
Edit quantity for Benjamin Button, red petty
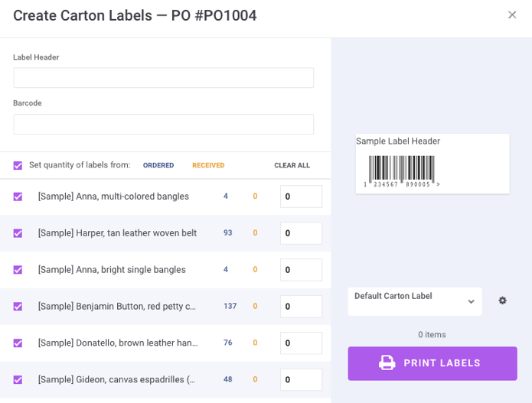pos(301,307)
